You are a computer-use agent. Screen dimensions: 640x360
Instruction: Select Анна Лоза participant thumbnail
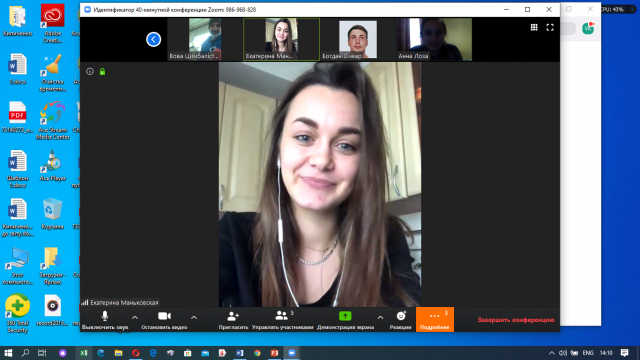(x=434, y=39)
